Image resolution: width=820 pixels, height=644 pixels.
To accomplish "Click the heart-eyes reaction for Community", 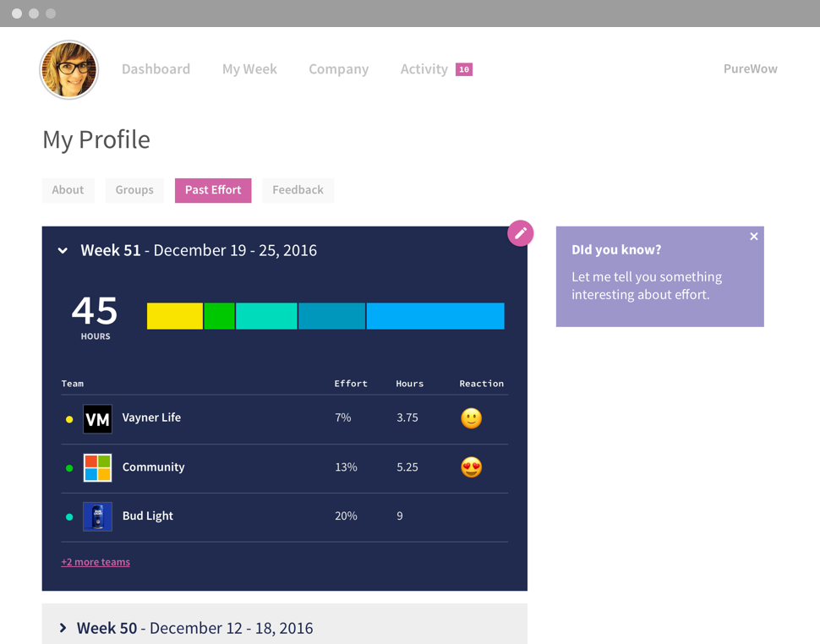I will (x=471, y=467).
